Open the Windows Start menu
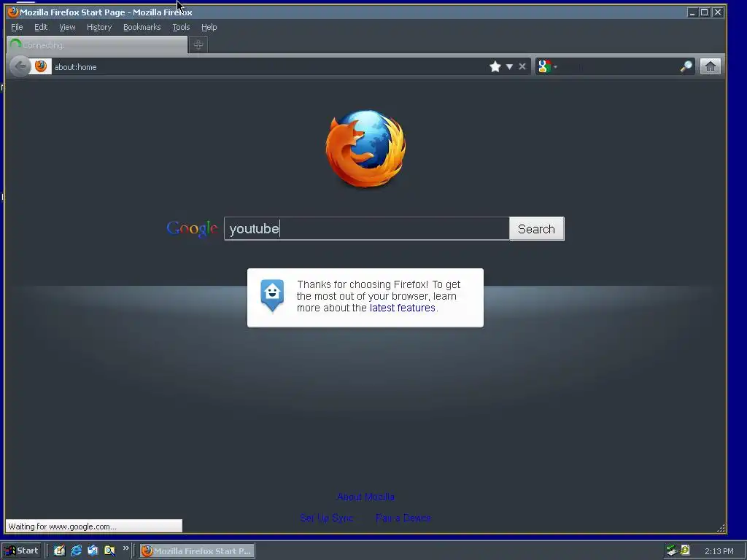The width and height of the screenshot is (747, 560). (21, 551)
